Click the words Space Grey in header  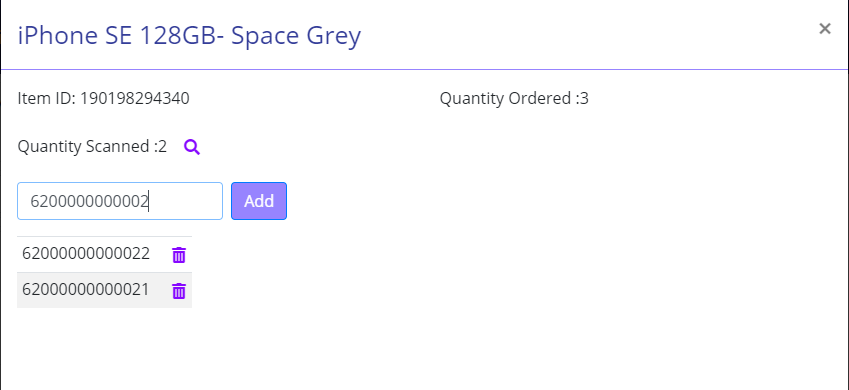[296, 36]
